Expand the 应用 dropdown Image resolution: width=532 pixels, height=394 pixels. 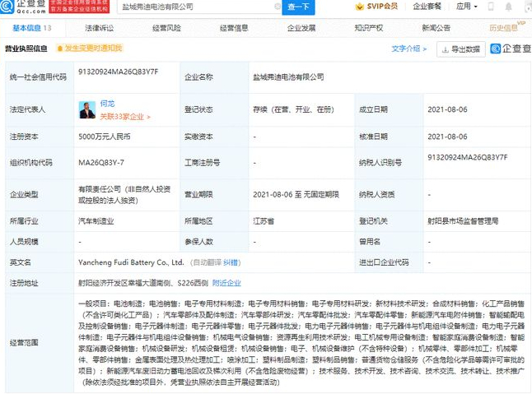[466, 7]
